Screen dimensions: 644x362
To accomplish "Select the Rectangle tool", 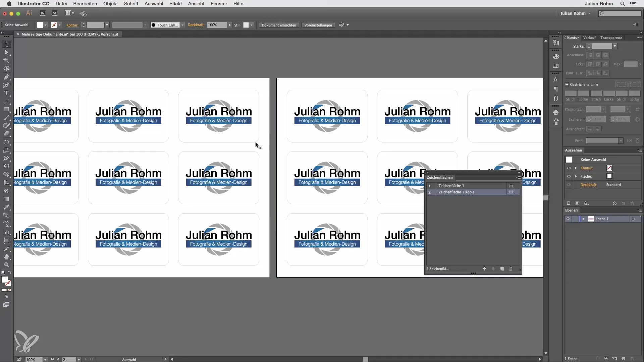I will (x=6, y=110).
